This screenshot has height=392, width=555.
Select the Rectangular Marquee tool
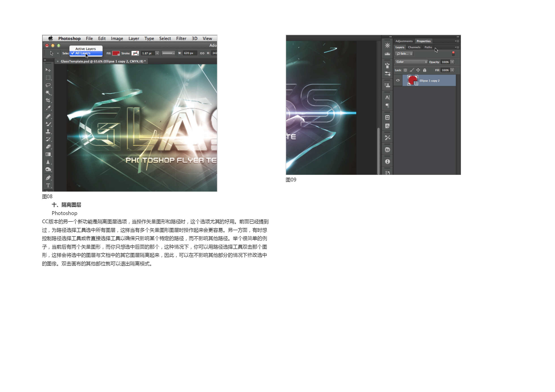pyautogui.click(x=48, y=78)
